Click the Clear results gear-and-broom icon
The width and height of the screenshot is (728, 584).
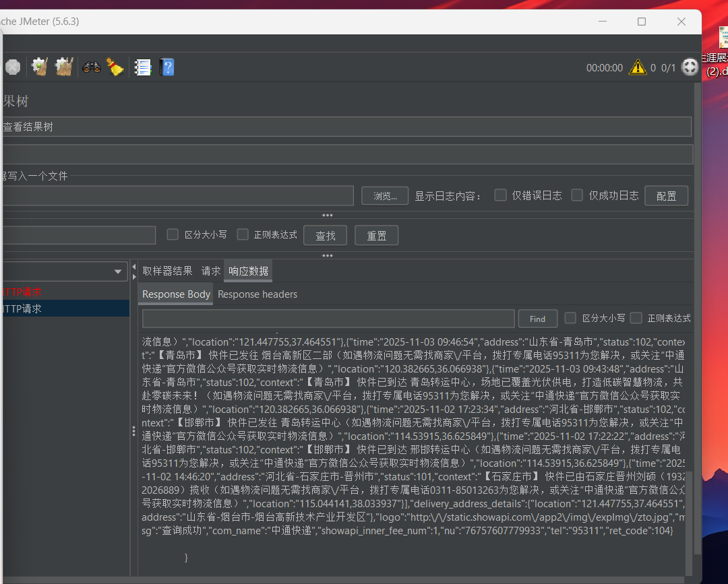pos(40,67)
